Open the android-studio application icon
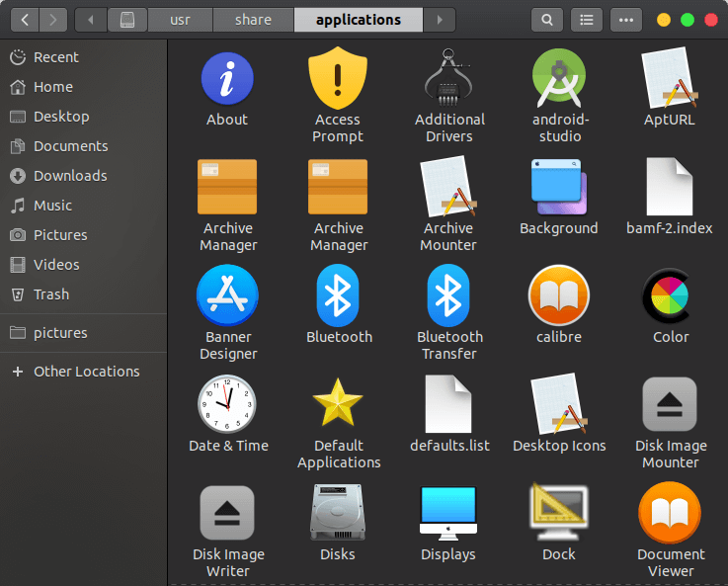The height and width of the screenshot is (586, 728). click(559, 79)
